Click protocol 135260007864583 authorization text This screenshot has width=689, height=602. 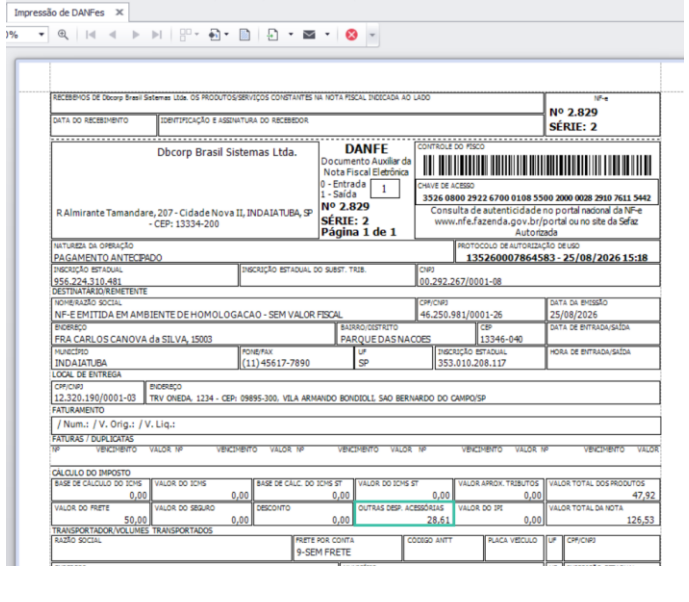click(557, 257)
